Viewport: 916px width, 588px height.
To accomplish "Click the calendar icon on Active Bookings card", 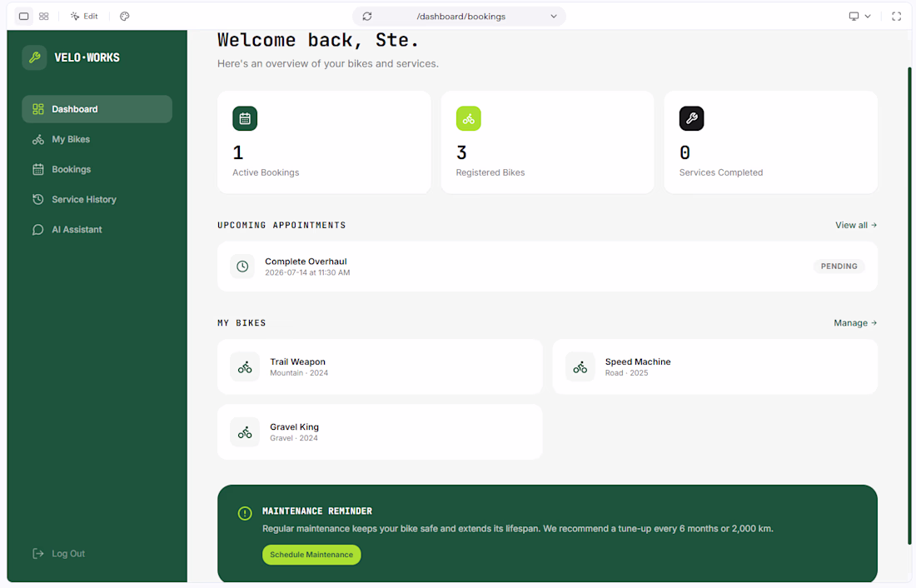I will click(x=245, y=118).
